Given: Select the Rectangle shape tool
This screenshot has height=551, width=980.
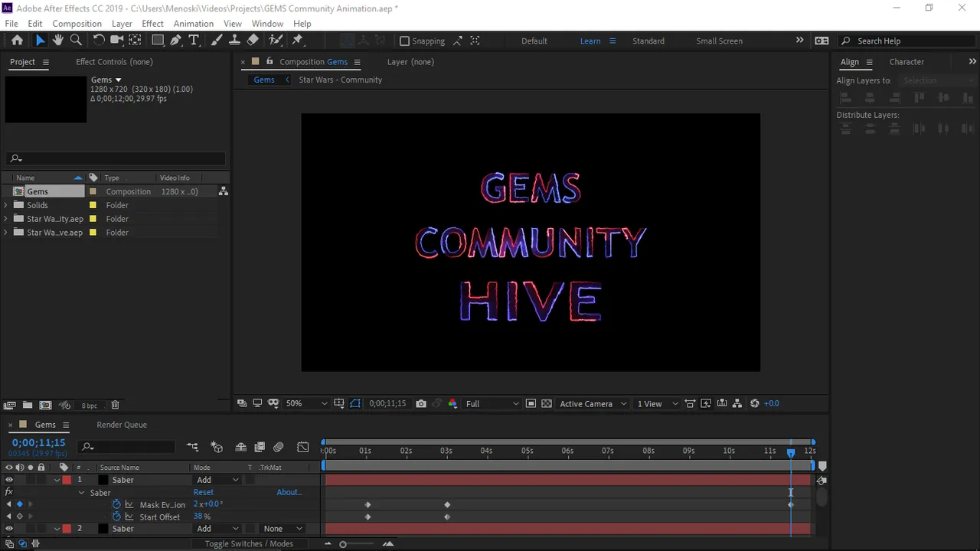Looking at the screenshot, I should pyautogui.click(x=158, y=41).
